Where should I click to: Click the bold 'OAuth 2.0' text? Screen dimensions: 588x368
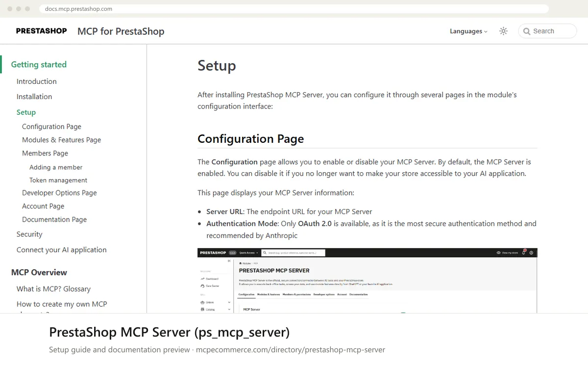(x=315, y=223)
